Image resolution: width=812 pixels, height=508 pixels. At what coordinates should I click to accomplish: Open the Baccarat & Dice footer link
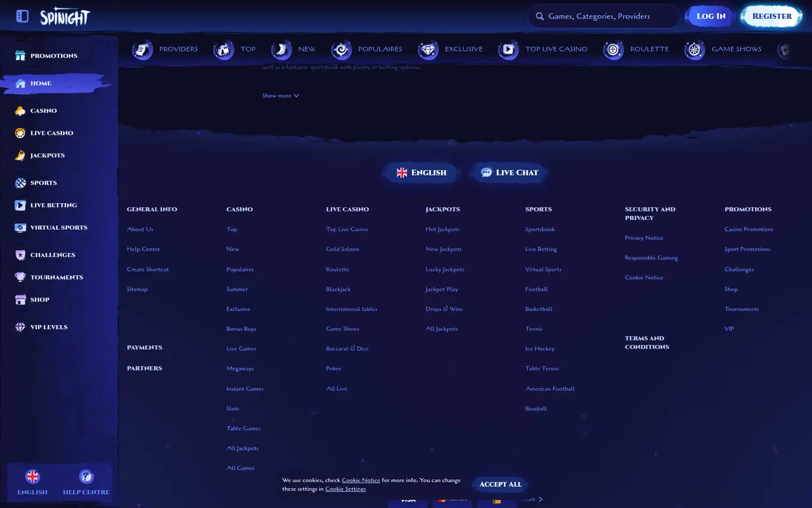[347, 349]
